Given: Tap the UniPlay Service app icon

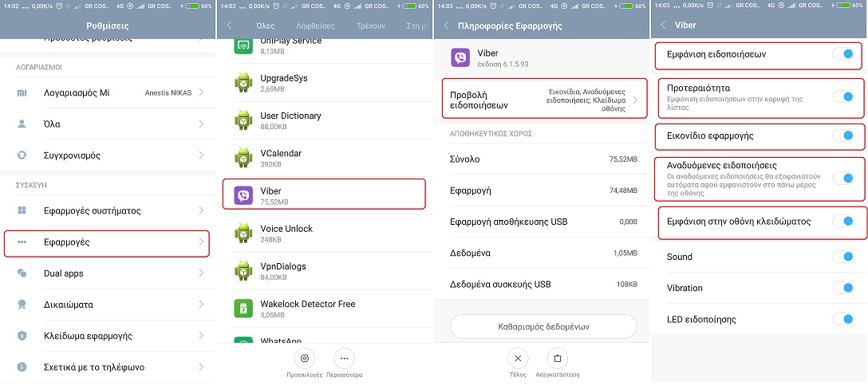Looking at the screenshot, I should 243,46.
